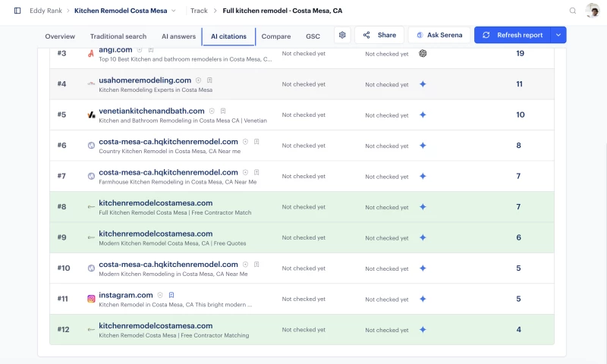Bookmark the angi.com citation
The width and height of the screenshot is (607, 364).
[151, 50]
